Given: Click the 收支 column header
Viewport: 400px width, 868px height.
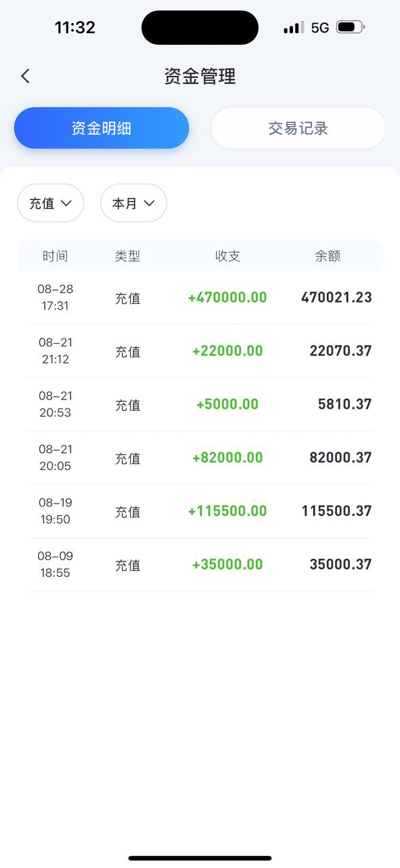Looking at the screenshot, I should coord(228,256).
